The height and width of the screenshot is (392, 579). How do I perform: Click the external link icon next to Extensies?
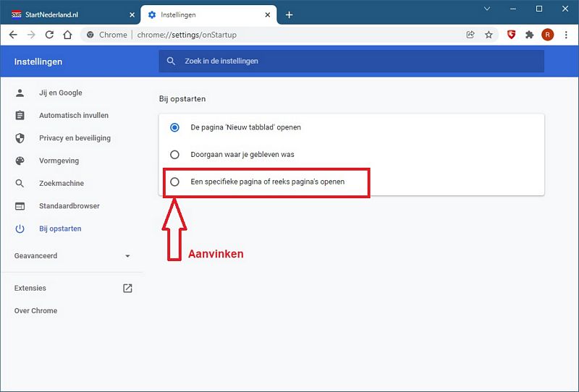pyautogui.click(x=127, y=288)
